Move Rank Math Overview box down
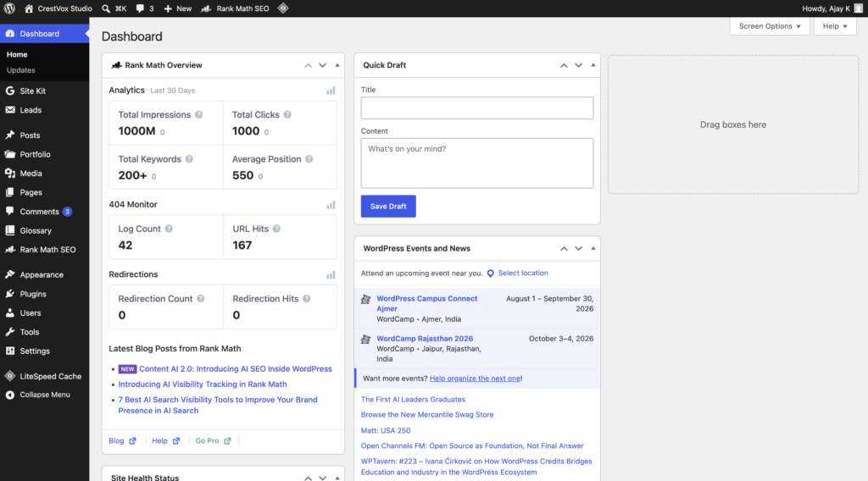868x481 pixels. (323, 65)
